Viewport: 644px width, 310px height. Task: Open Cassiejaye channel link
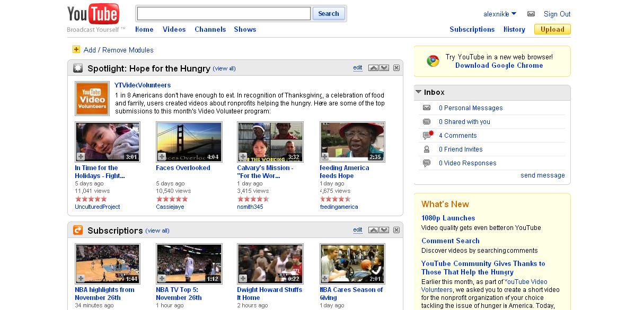point(170,207)
